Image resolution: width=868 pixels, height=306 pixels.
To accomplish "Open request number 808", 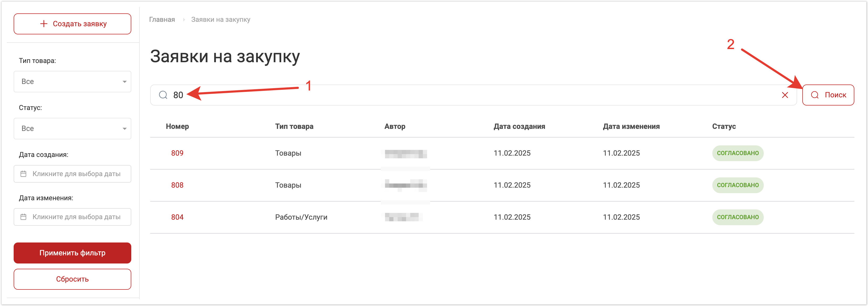I will 177,185.
